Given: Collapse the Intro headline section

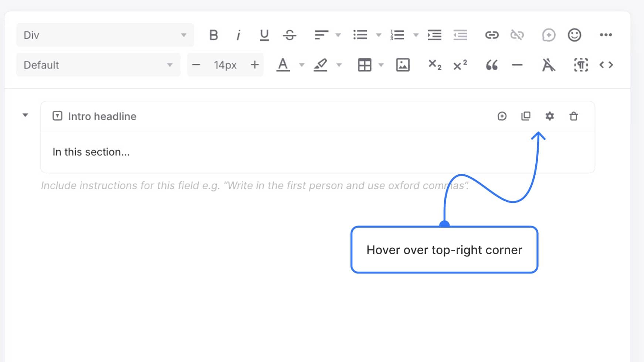Looking at the screenshot, I should 25,115.
